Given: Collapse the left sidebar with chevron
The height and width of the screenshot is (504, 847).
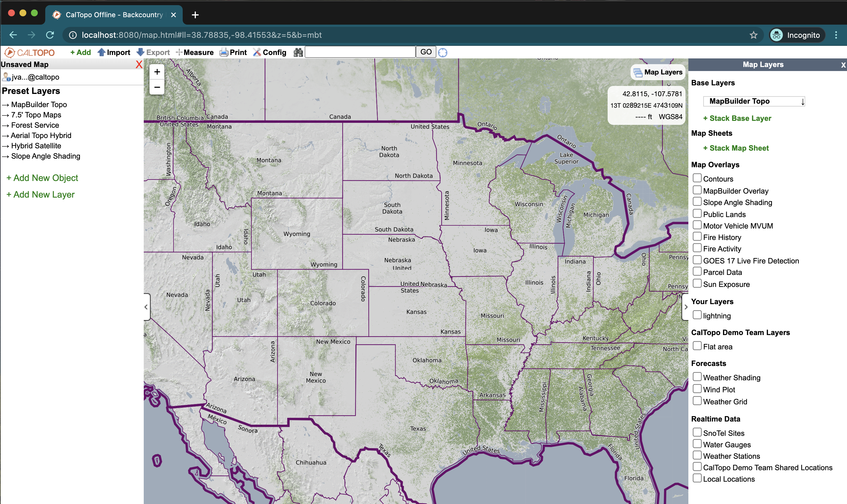Looking at the screenshot, I should [146, 307].
